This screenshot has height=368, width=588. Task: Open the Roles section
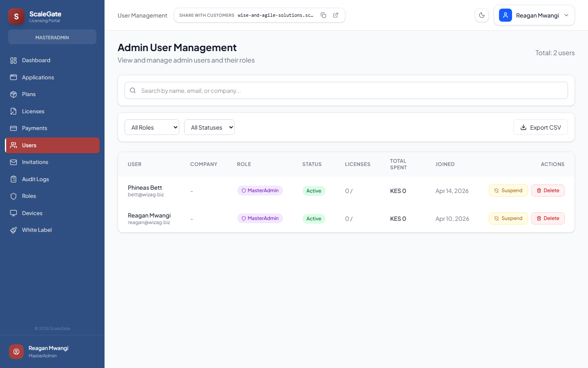(x=29, y=196)
